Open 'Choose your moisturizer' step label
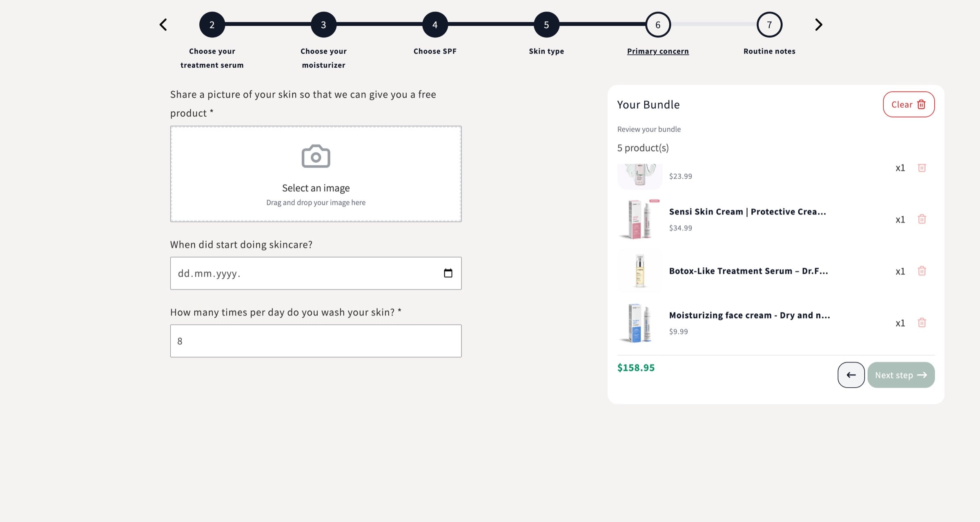The width and height of the screenshot is (980, 522). [x=323, y=58]
